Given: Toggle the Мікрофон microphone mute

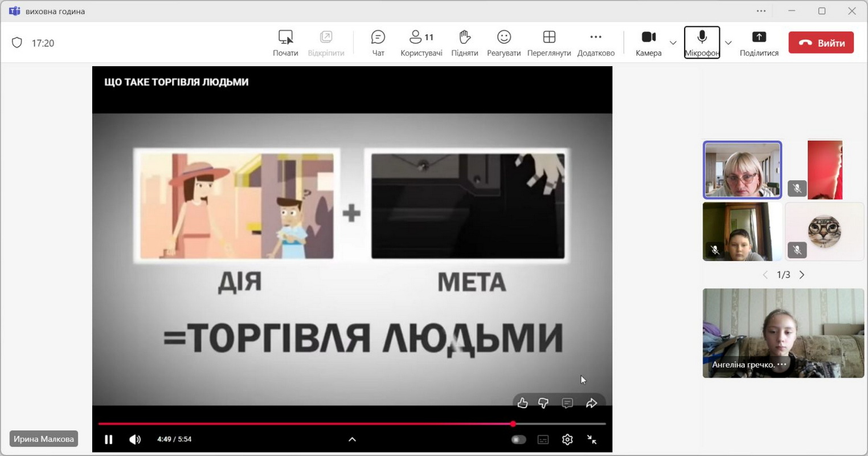Looking at the screenshot, I should pos(702,43).
